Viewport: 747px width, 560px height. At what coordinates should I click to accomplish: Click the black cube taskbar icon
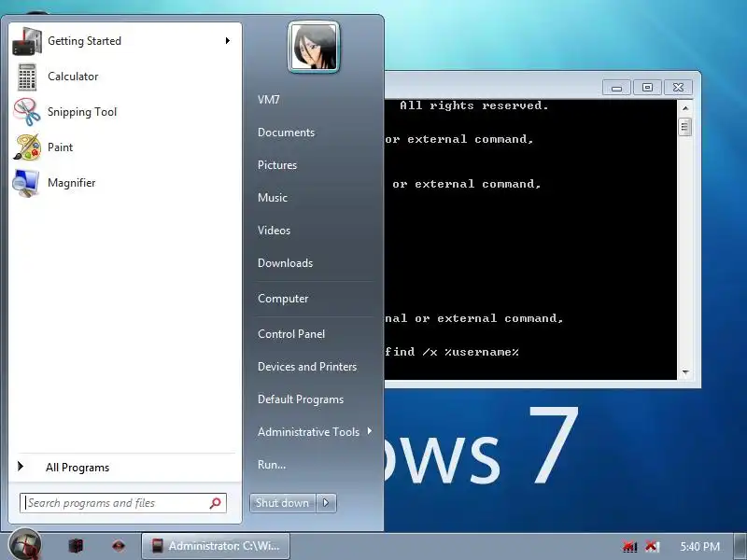coord(76,546)
